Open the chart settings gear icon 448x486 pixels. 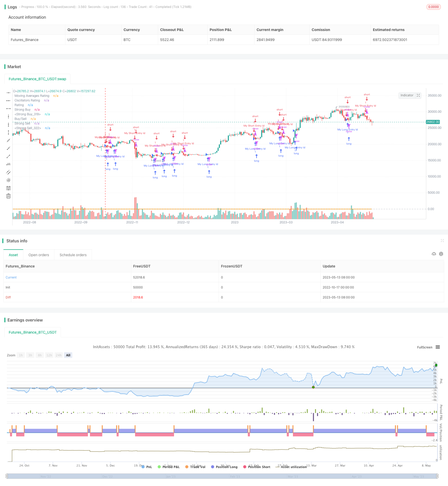(441, 254)
